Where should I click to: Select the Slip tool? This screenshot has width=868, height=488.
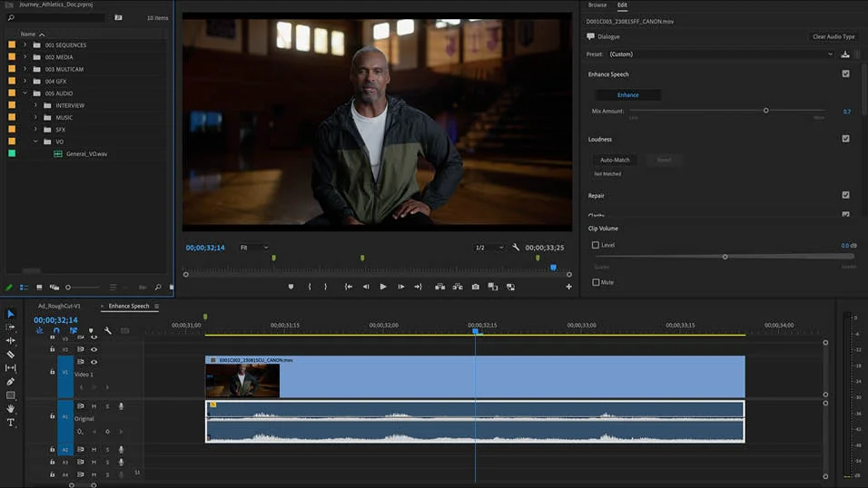point(11,368)
